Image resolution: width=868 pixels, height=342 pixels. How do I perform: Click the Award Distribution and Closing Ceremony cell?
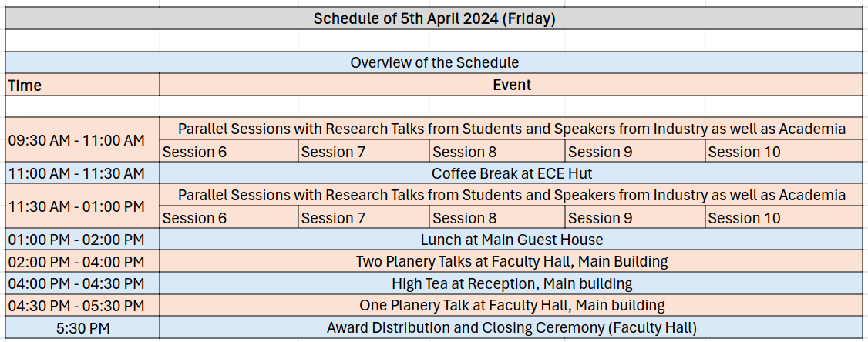[511, 328]
